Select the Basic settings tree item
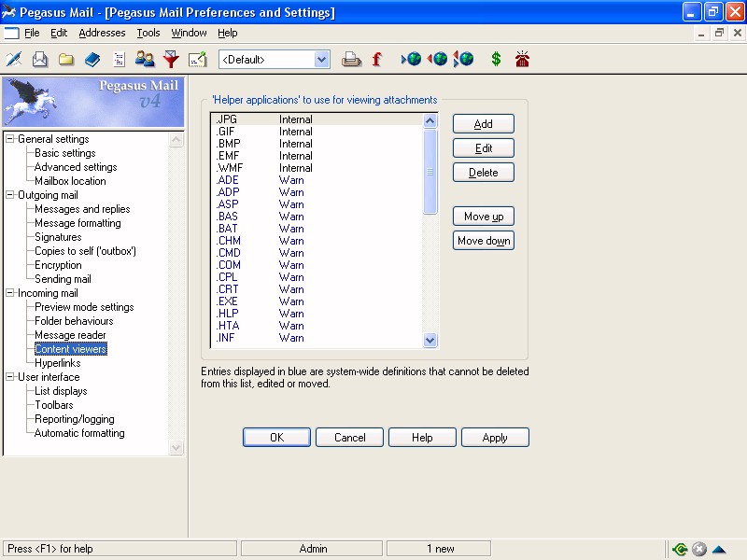This screenshot has width=747, height=560. pyautogui.click(x=65, y=153)
